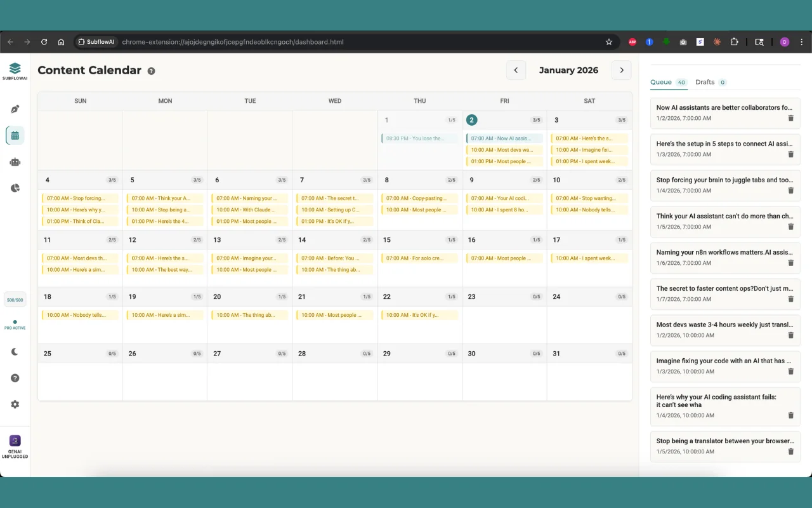
Task: Select the Queue tab
Action: pos(661,82)
